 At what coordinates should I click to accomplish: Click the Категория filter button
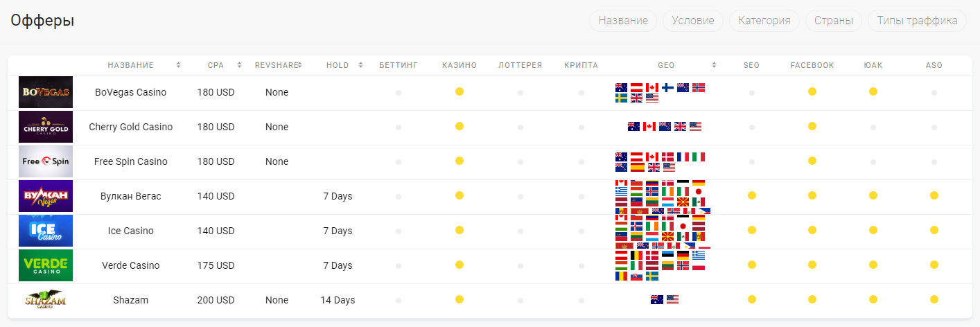pos(764,20)
